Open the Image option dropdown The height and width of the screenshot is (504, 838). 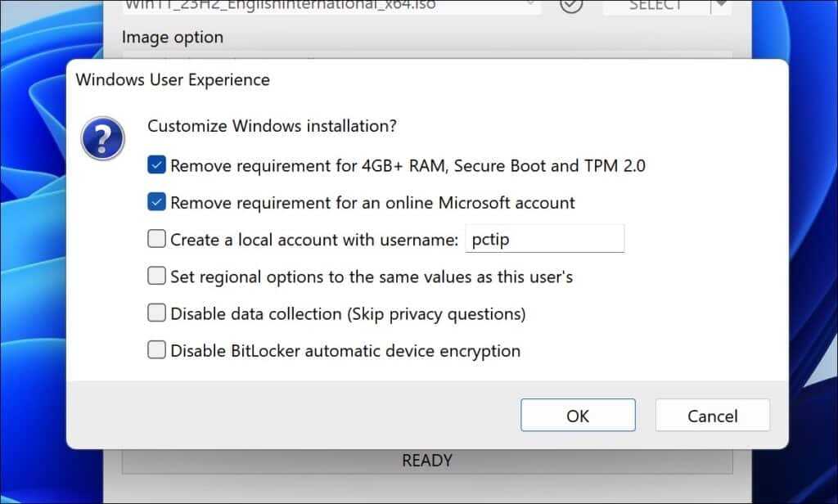(x=426, y=54)
